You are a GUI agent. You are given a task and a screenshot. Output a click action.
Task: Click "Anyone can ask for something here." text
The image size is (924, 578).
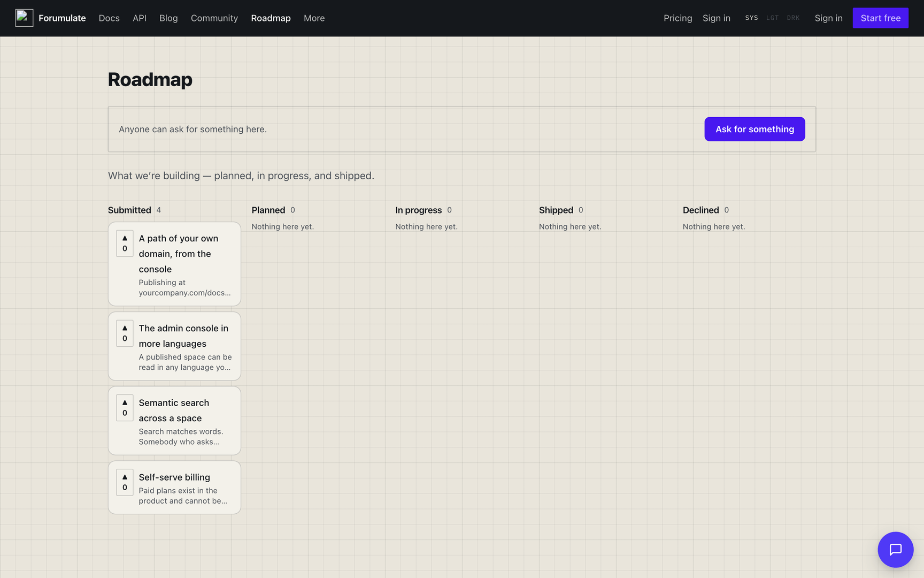[x=192, y=130]
